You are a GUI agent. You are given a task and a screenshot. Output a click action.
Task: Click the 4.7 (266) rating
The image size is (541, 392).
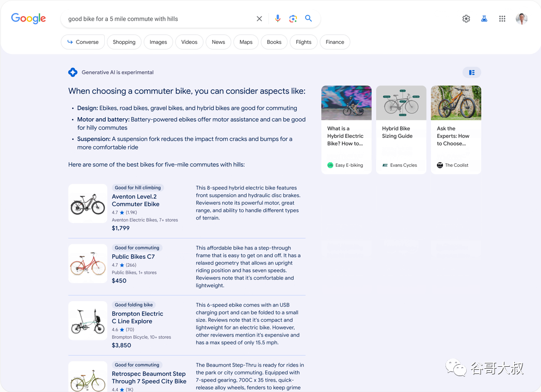[x=124, y=265]
